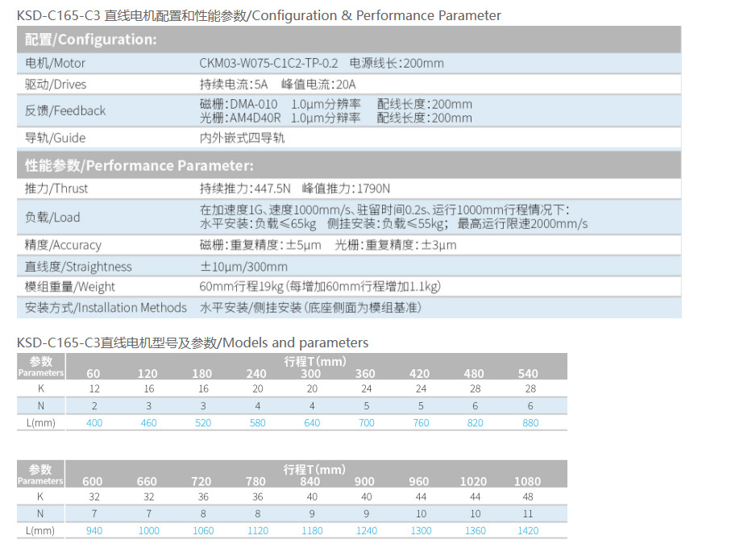Select the 精度/Accuracy row label
Image resolution: width=756 pixels, height=552 pixels.
pos(63,245)
